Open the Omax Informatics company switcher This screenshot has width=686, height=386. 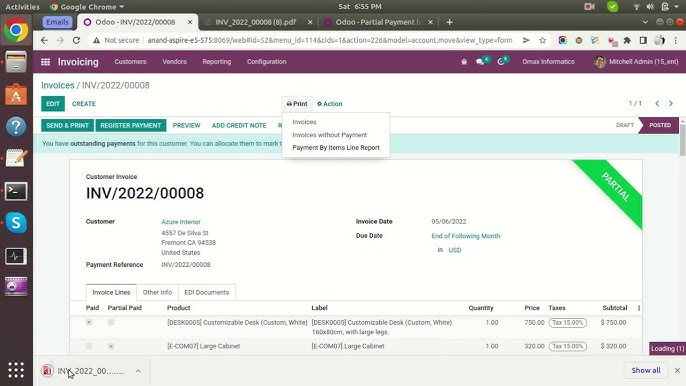click(x=548, y=62)
